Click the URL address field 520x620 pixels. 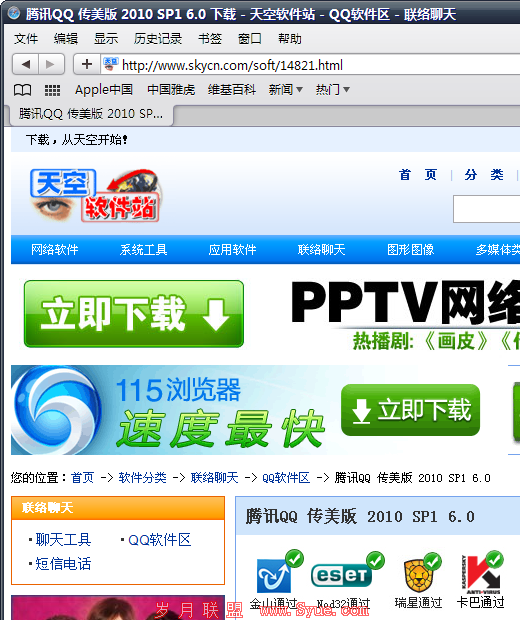(x=310, y=65)
